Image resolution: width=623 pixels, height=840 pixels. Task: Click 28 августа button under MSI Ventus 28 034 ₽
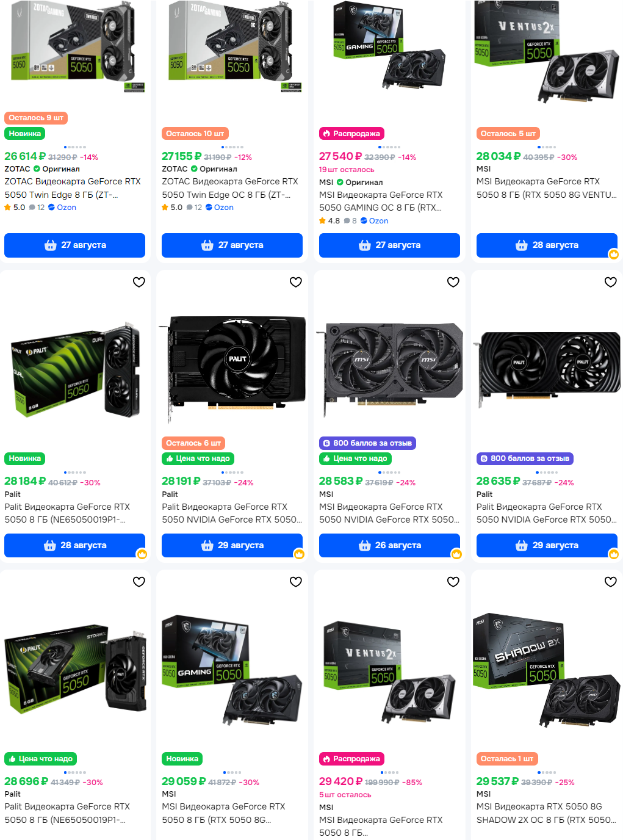click(547, 245)
